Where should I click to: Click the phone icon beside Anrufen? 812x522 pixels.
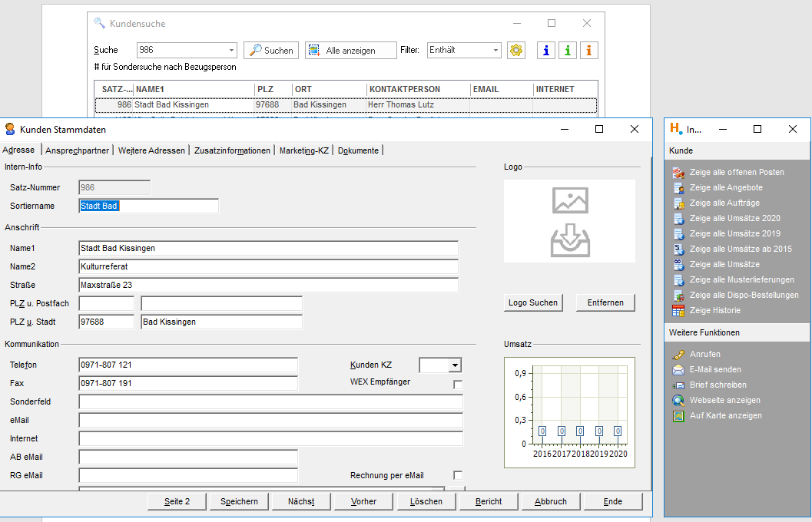click(678, 355)
